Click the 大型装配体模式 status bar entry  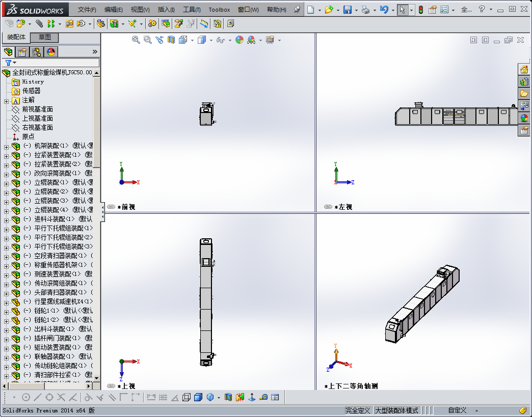pyautogui.click(x=396, y=410)
